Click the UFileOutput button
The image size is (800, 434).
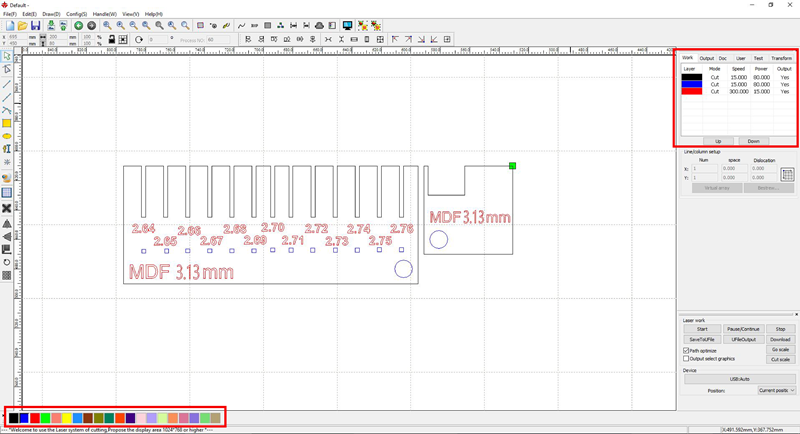pos(743,339)
